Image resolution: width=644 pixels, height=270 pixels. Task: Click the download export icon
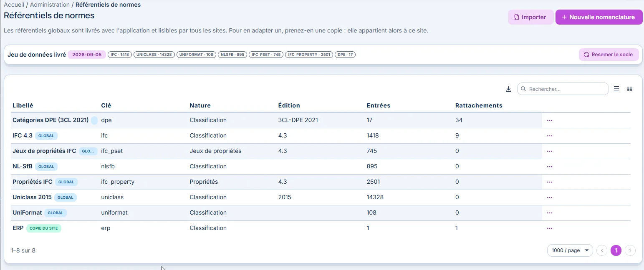[508, 89]
